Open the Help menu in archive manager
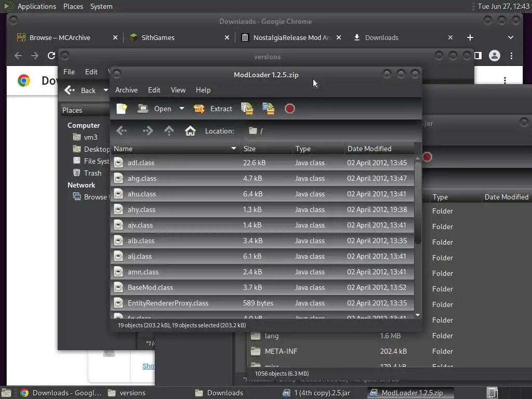Image resolution: width=532 pixels, height=399 pixels. [203, 90]
